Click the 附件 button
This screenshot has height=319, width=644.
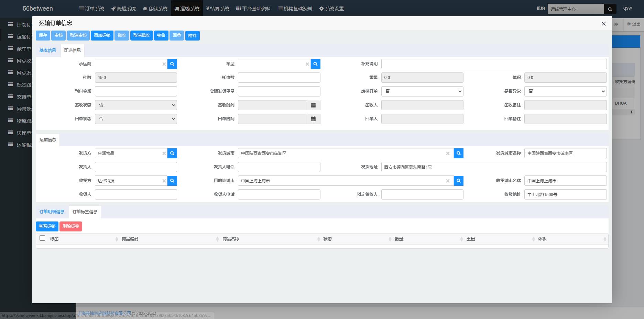click(193, 36)
